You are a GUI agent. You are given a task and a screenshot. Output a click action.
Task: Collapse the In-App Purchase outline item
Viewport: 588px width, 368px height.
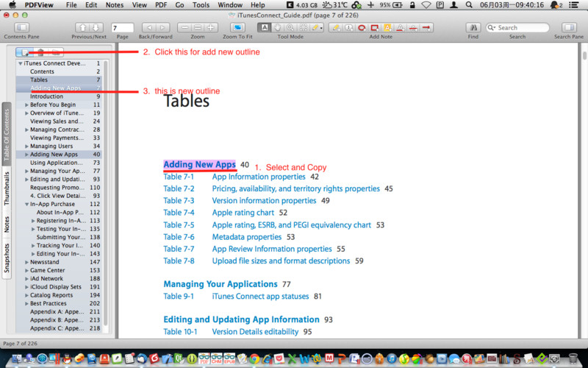tap(26, 205)
